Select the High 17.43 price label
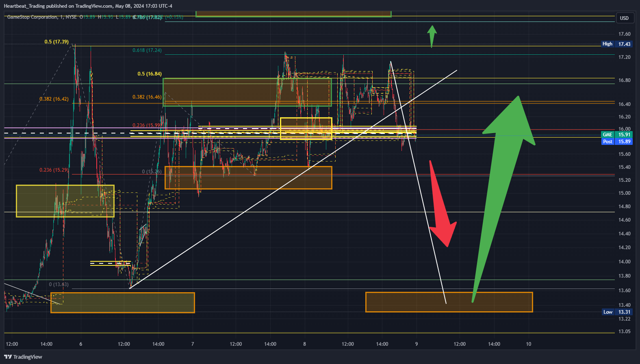This screenshot has width=640, height=364. 616,44
